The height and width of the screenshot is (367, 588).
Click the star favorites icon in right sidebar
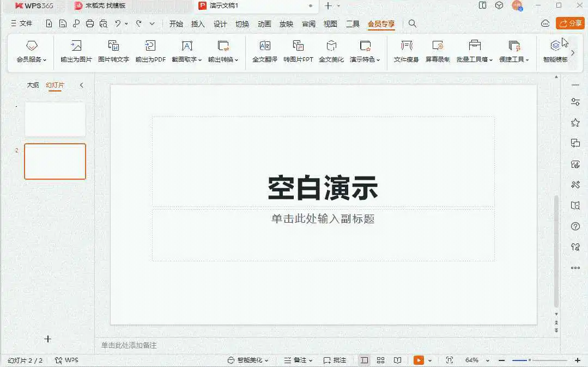(575, 123)
